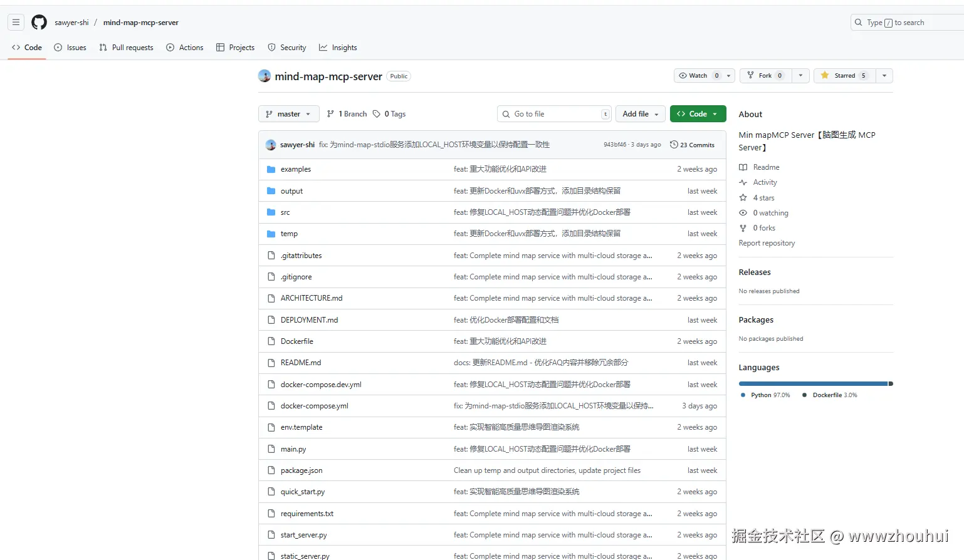The width and height of the screenshot is (964, 560).
Task: Open the Watch notifications dropdown
Action: 704,76
